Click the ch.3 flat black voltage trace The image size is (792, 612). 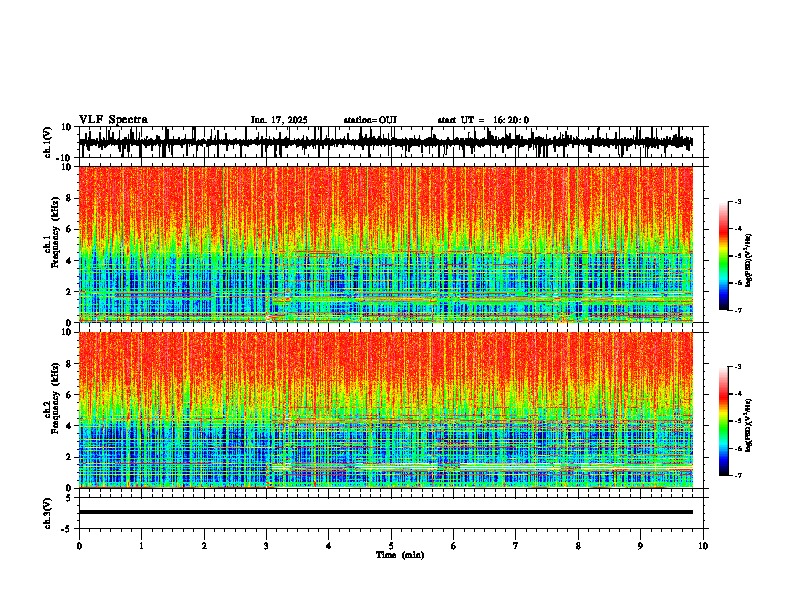point(386,512)
